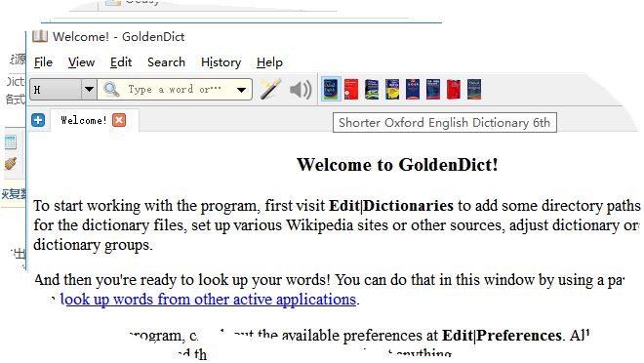The height and width of the screenshot is (363, 644).
Task: Click the 'dictionary groups.' text line
Action: click(x=93, y=245)
